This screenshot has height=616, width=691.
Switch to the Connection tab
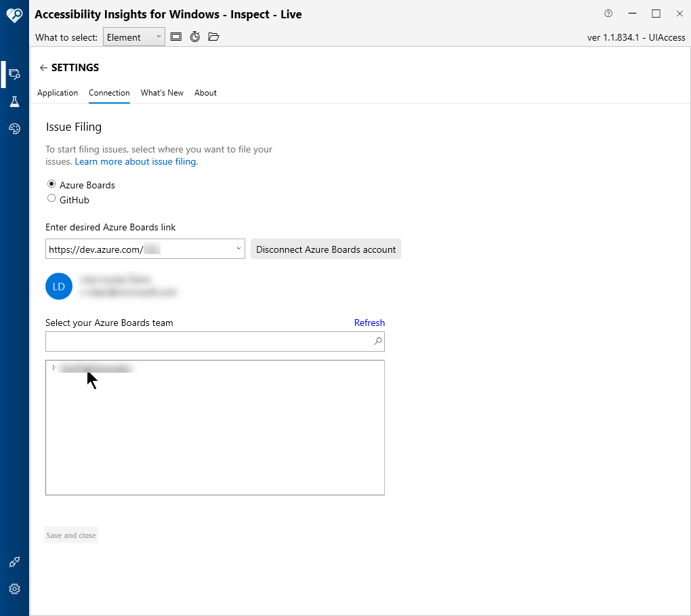109,93
